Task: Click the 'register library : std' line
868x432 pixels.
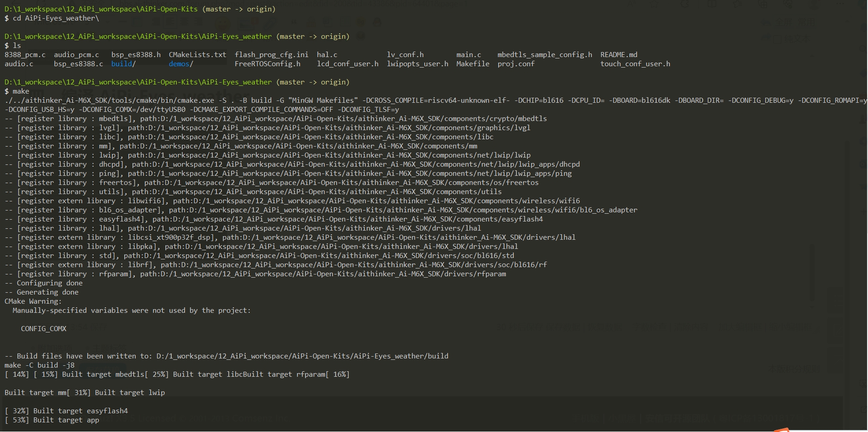Action: pos(259,256)
